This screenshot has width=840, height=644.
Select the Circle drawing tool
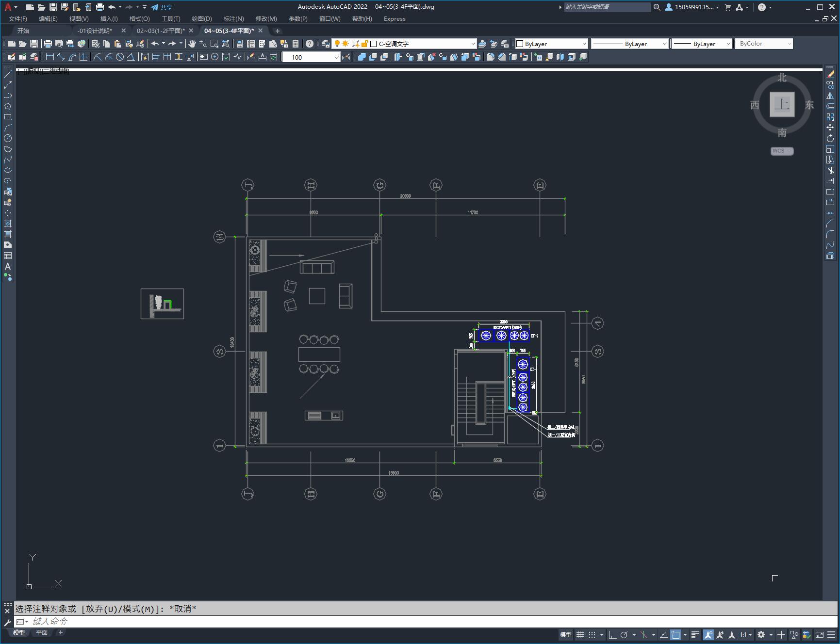(x=8, y=138)
